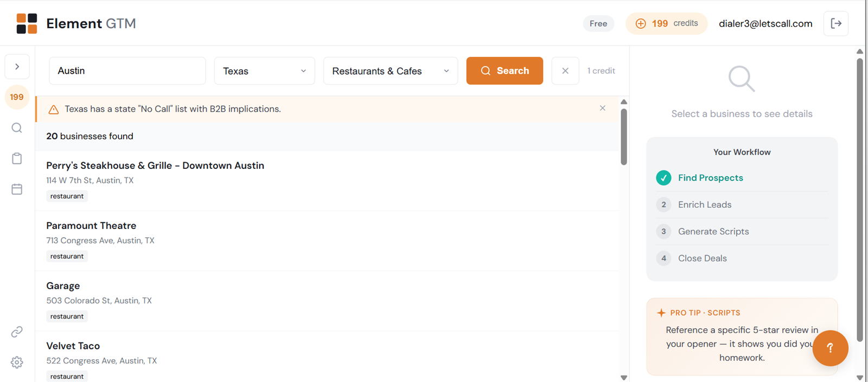Open the clipboard icon in sidebar
The image size is (868, 382).
click(x=17, y=158)
